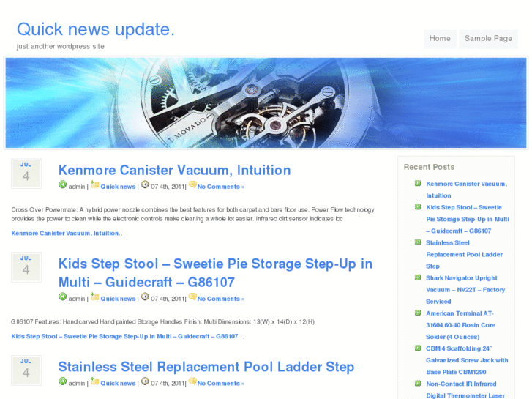Click author arrow icon on Stainless Steel post
The height and width of the screenshot is (399, 532).
pyautogui.click(x=63, y=381)
